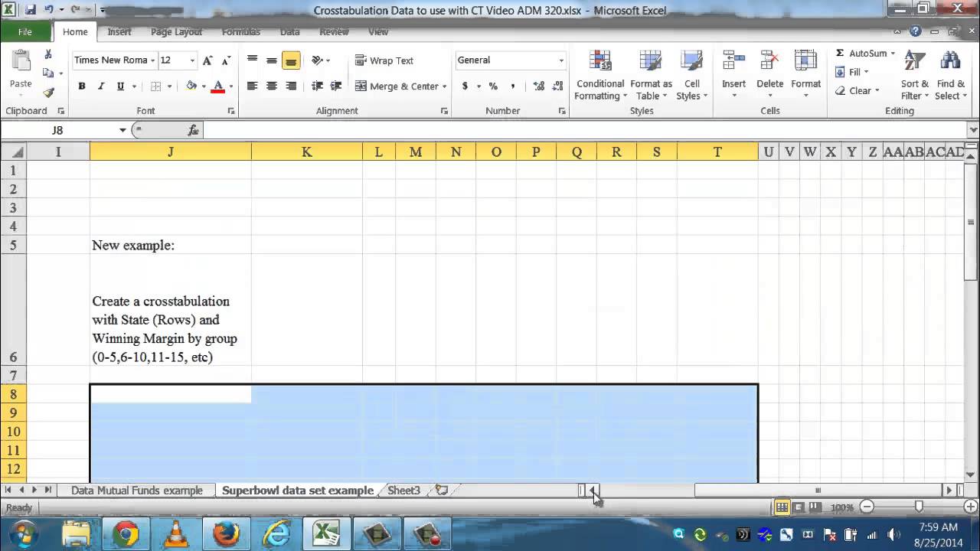This screenshot has width=980, height=551.
Task: Click in the Name Box showing J8
Action: point(59,130)
